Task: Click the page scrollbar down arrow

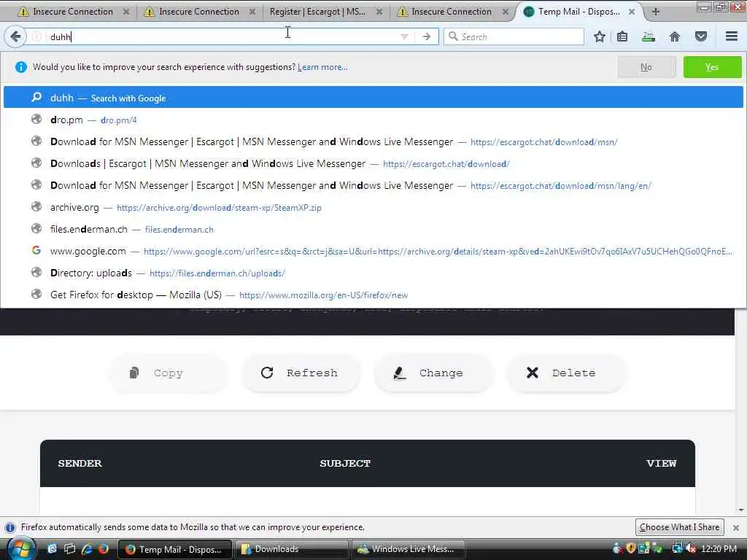Action: coord(741,510)
